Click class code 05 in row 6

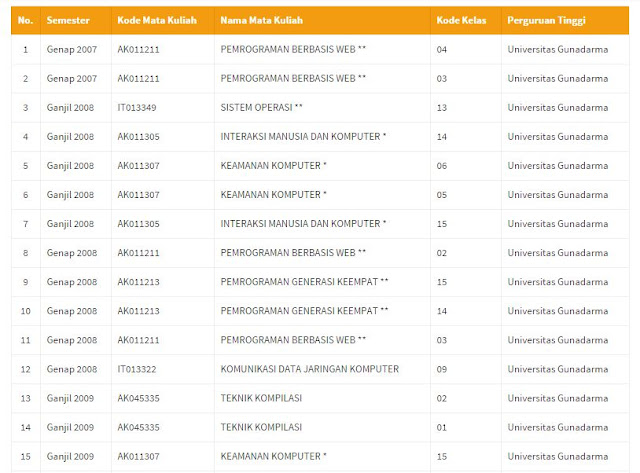pos(442,195)
